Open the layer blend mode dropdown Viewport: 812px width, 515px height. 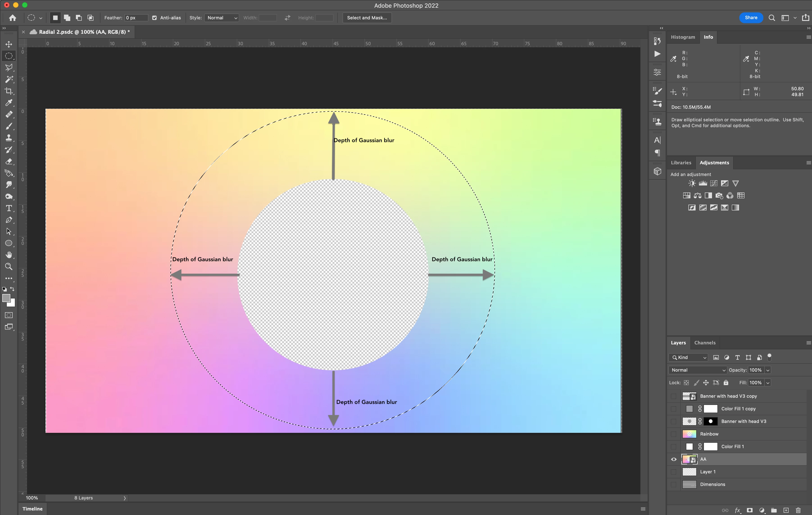tap(697, 370)
